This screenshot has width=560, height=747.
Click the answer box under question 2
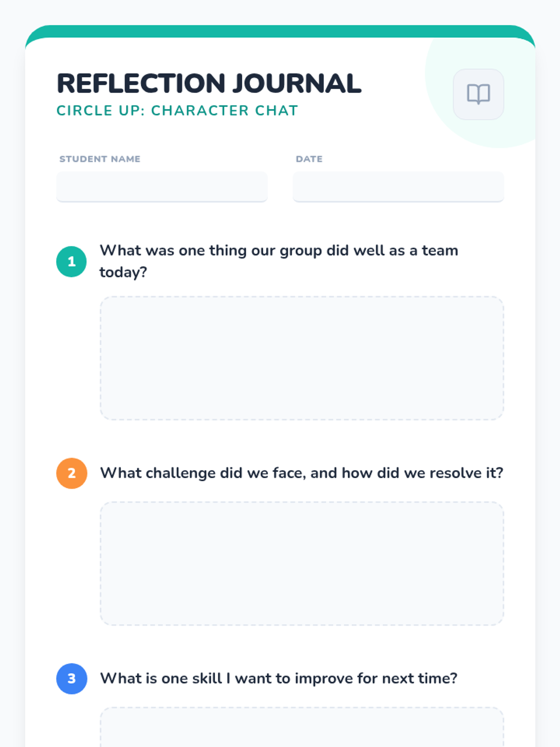point(301,564)
